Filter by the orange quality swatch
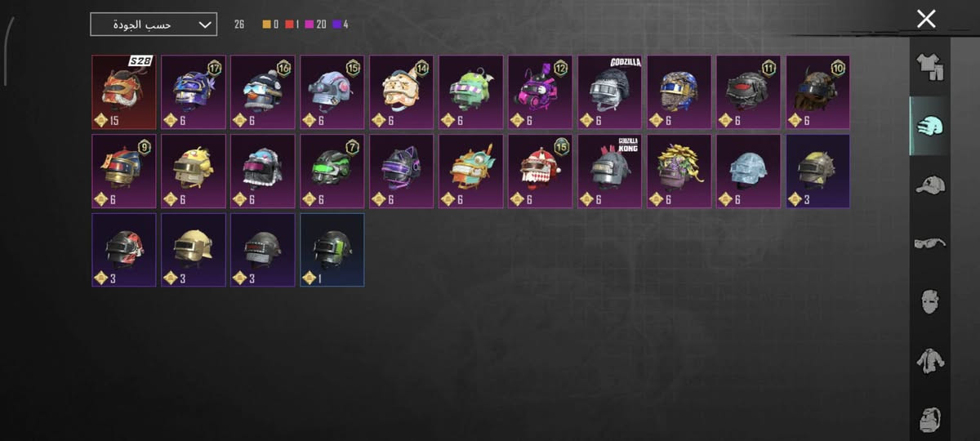980x441 pixels. 266,24
